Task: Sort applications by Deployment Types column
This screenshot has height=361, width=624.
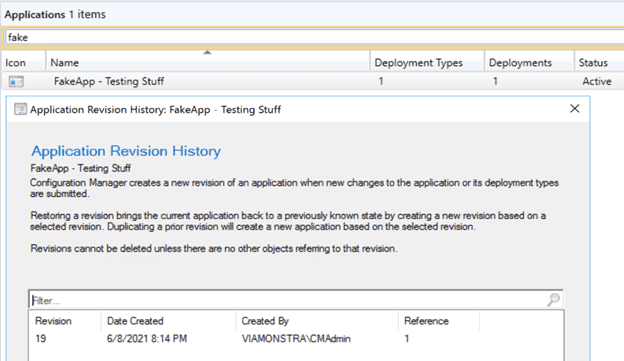Action: (x=427, y=62)
